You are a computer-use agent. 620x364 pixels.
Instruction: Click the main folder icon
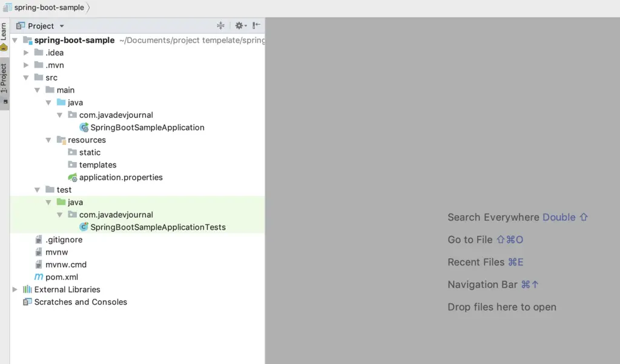tap(50, 89)
